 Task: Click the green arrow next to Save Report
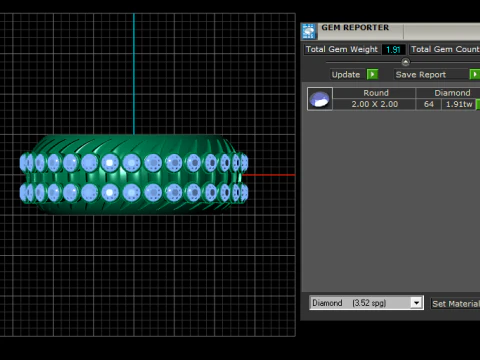coord(475,74)
